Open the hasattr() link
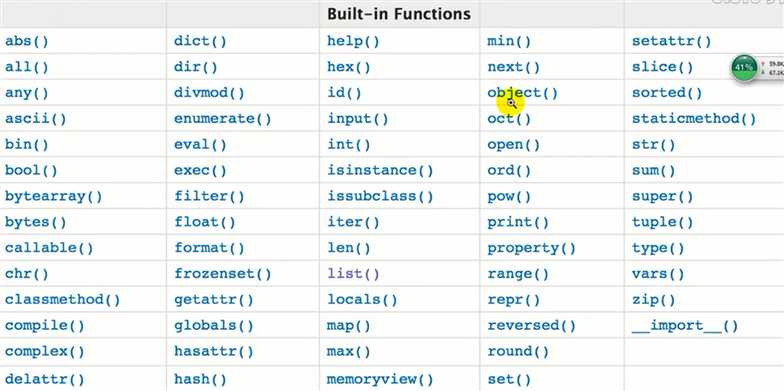This screenshot has height=391, width=784. (x=214, y=352)
